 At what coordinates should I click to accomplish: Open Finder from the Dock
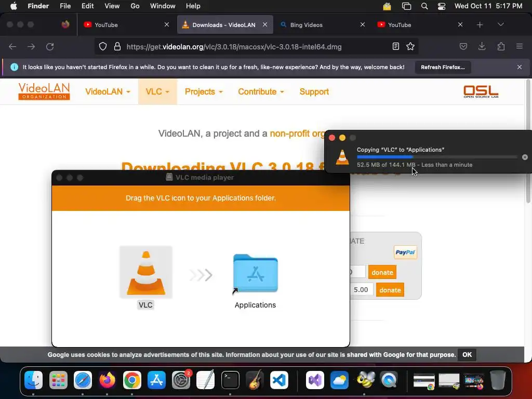[33, 380]
